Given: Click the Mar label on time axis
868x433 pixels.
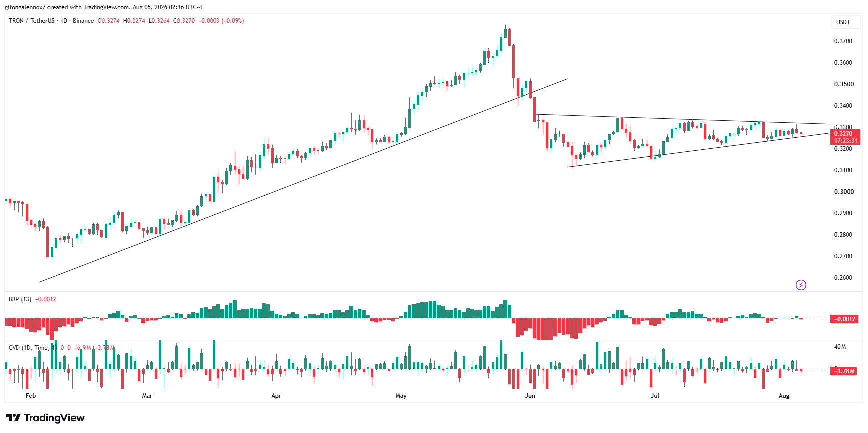Looking at the screenshot, I should coord(147,396).
